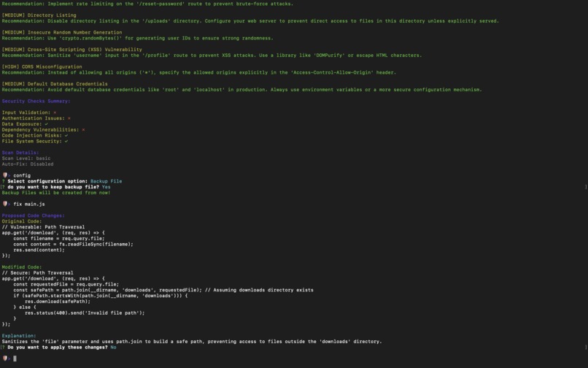Click the 'res.send(content);' code line
Screen dimensions: 588x368
click(39, 250)
